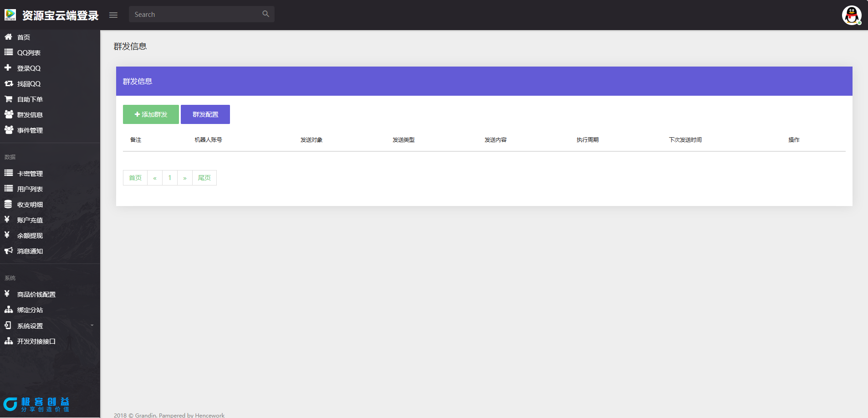Click the previous page « button

point(155,178)
